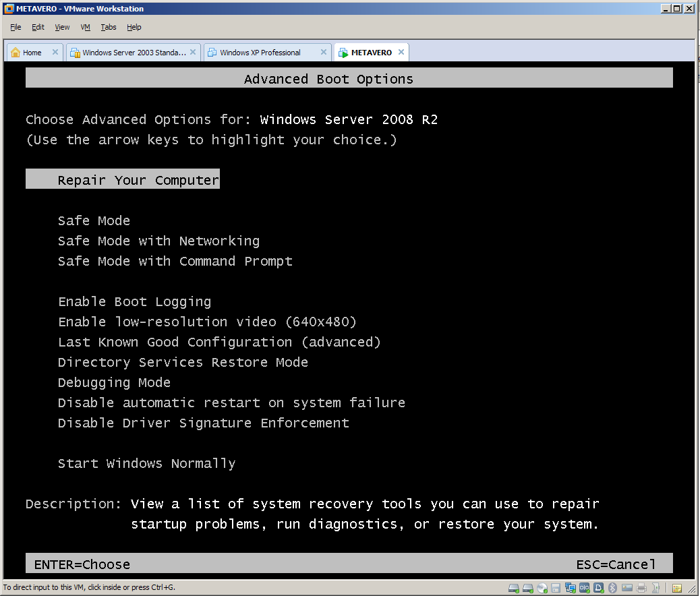This screenshot has height=596, width=700.
Task: Switch to the Windows Server 2003 Standard tab
Action: 133,52
